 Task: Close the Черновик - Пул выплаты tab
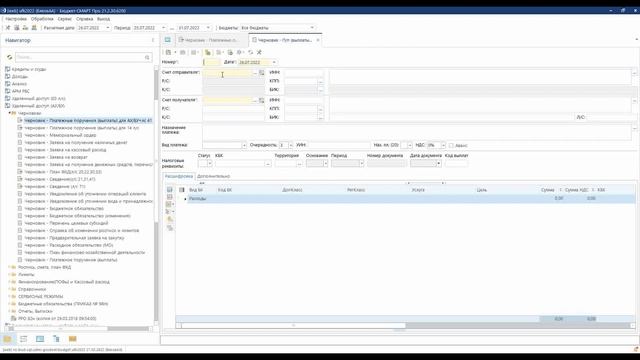pos(318,40)
